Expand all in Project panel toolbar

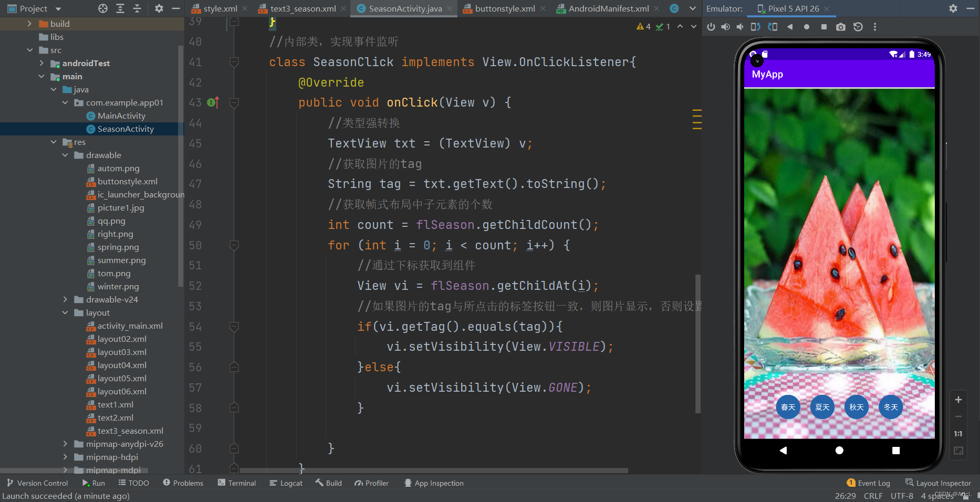click(120, 8)
